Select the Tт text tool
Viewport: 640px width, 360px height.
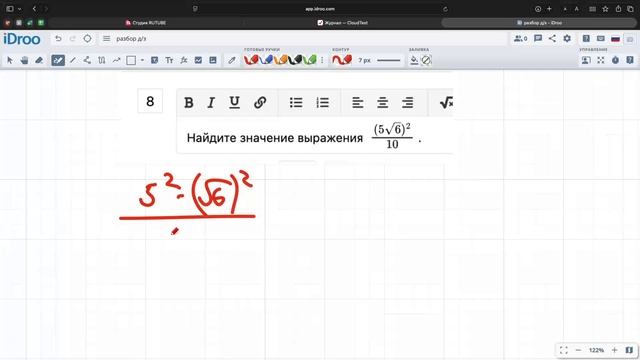169,60
